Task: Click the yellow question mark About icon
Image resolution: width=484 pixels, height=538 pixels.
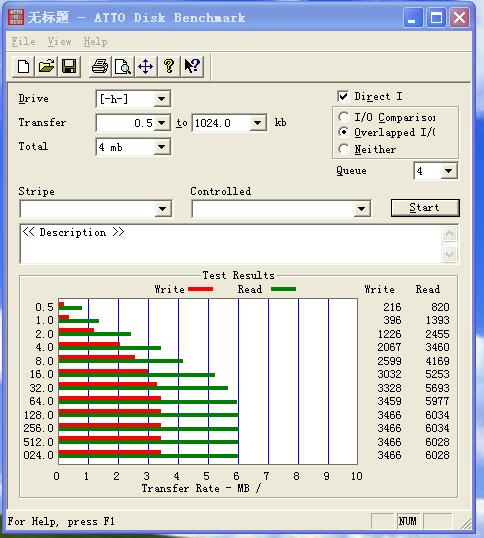Action: pos(169,66)
